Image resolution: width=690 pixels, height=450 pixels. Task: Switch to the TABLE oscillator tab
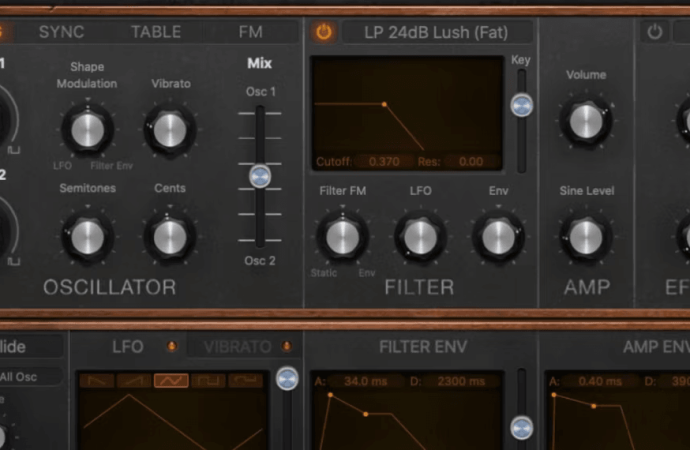[156, 32]
